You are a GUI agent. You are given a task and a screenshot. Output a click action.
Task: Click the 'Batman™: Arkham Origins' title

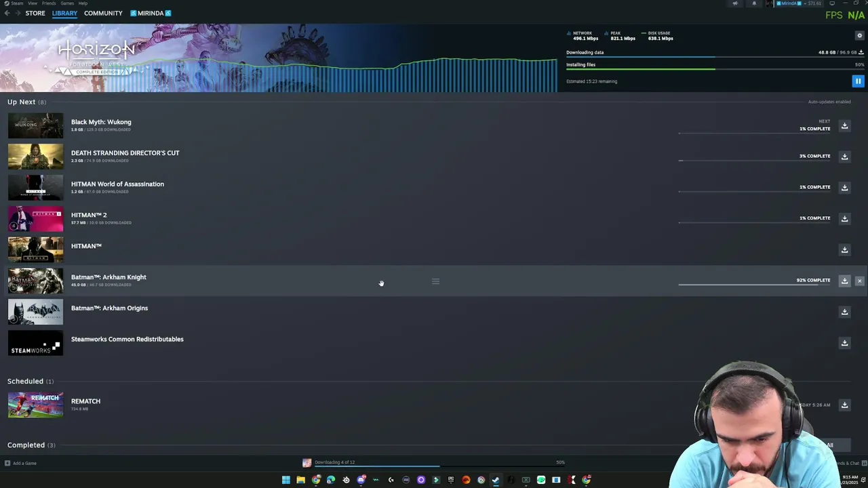(x=109, y=308)
